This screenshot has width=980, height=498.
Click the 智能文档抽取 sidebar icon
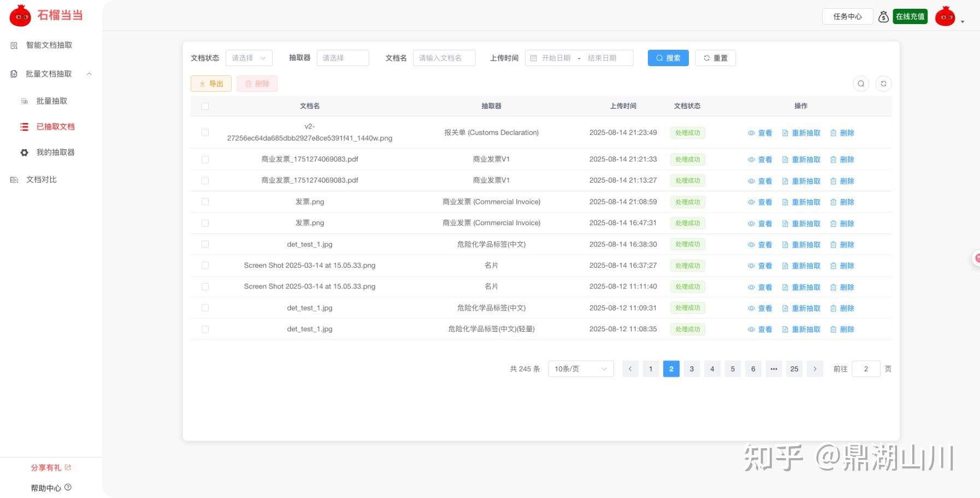tap(14, 45)
